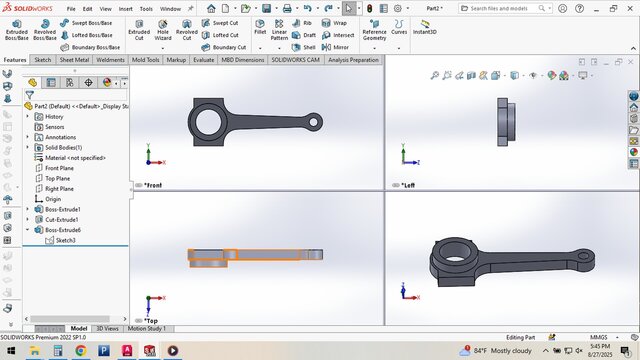Select Boundary Cut
The height and width of the screenshot is (360, 640).
click(224, 47)
